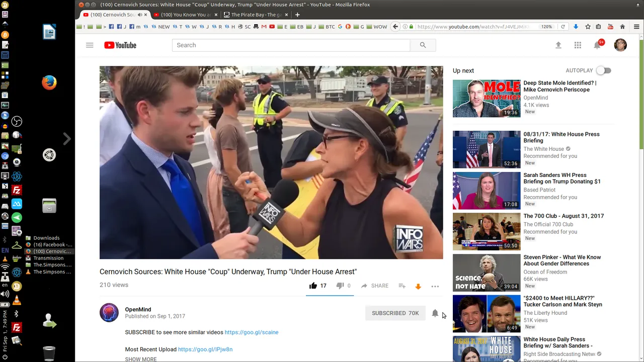Open the YouTube guide hamburger menu
Screen dimensions: 644x362
point(90,45)
